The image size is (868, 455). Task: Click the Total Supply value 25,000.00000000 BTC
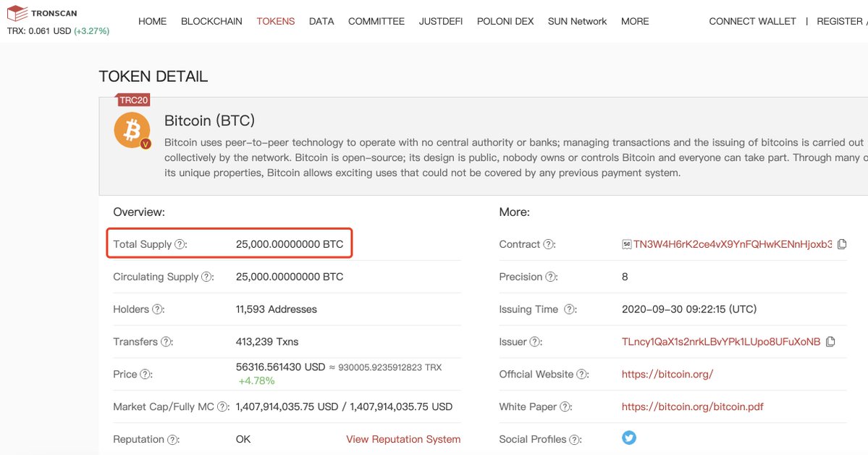click(290, 244)
